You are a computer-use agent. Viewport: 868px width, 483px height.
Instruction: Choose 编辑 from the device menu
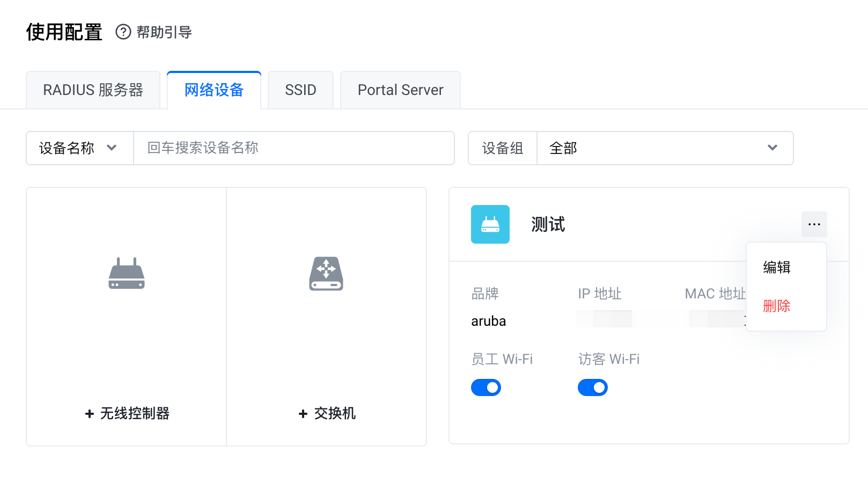(777, 267)
